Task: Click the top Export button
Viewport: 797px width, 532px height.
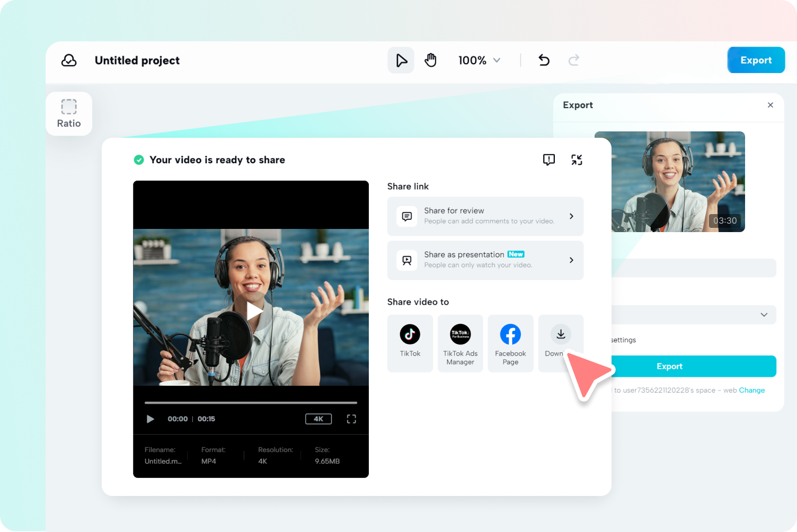Action: (x=756, y=60)
